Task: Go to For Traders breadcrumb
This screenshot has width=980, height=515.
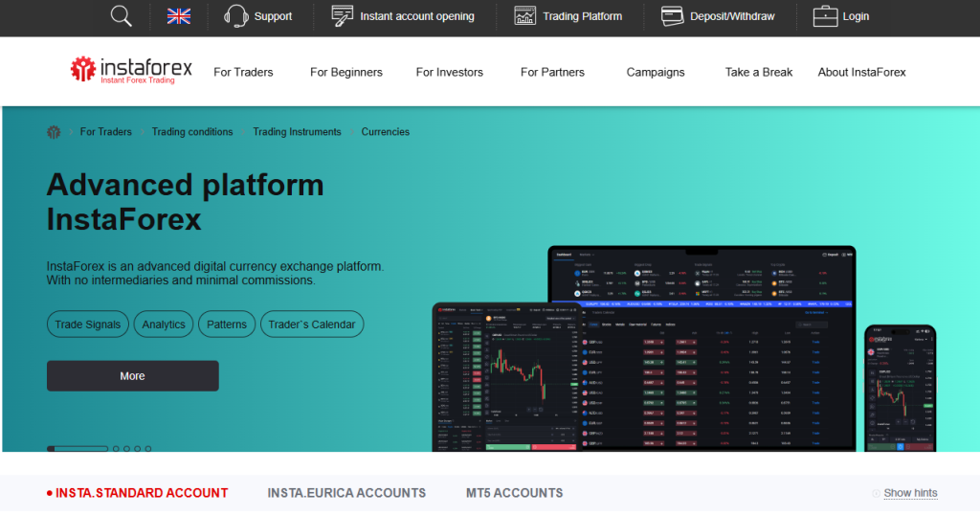Action: (x=105, y=132)
